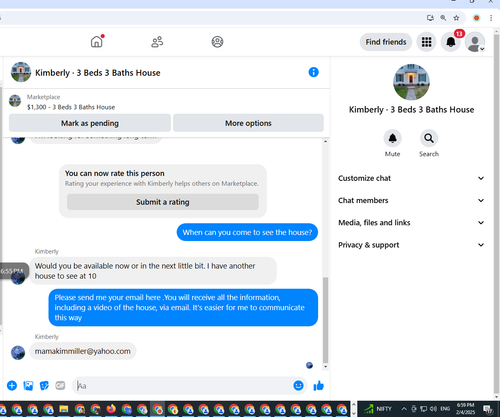Screen dimensions: 500x417
Task: Click Submit a rating button
Action: 163,202
